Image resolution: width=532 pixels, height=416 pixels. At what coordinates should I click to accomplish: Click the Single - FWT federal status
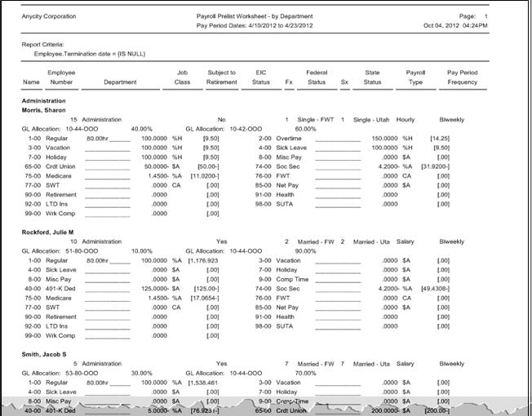[316, 120]
